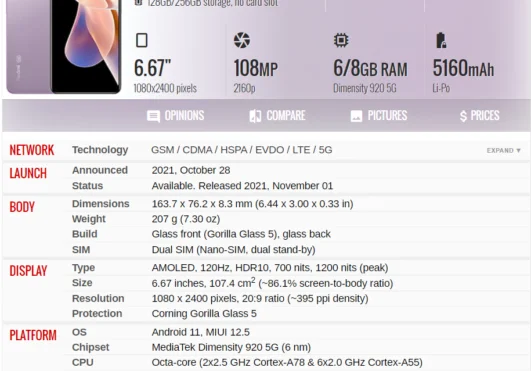Click the Technology spec label
Screen dimensions: 531x371
[100, 150]
